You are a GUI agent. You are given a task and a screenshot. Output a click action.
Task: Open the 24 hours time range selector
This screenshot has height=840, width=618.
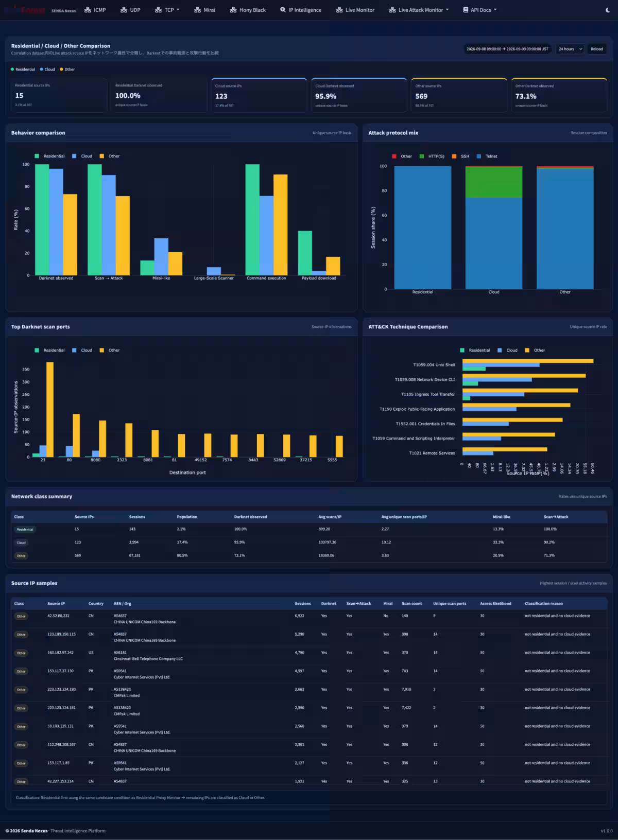tap(569, 49)
